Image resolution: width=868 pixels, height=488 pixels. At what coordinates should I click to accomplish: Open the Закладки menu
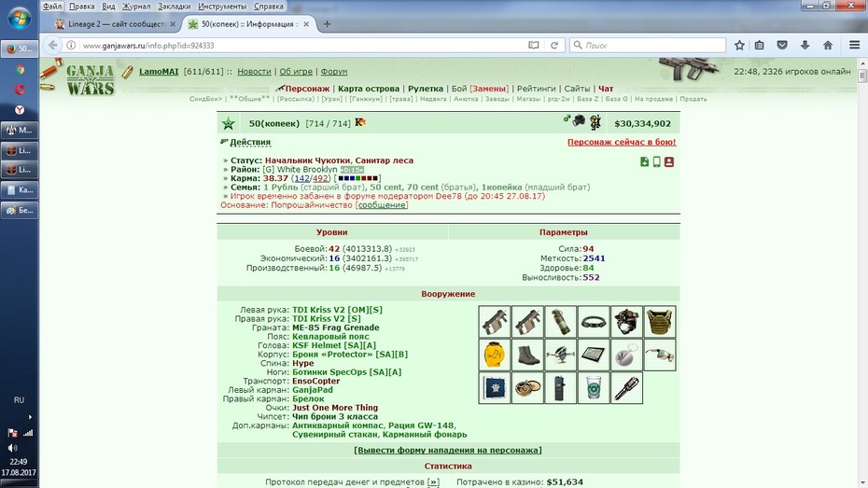point(174,7)
